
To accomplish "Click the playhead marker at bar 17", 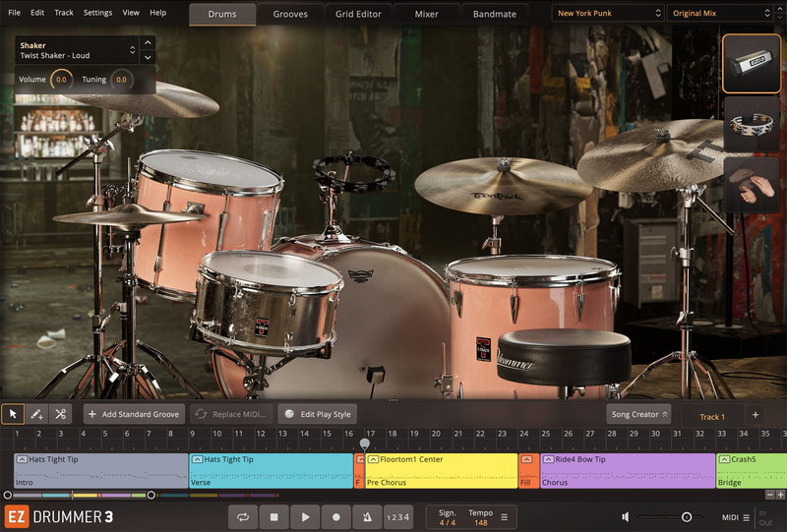I will (x=365, y=443).
